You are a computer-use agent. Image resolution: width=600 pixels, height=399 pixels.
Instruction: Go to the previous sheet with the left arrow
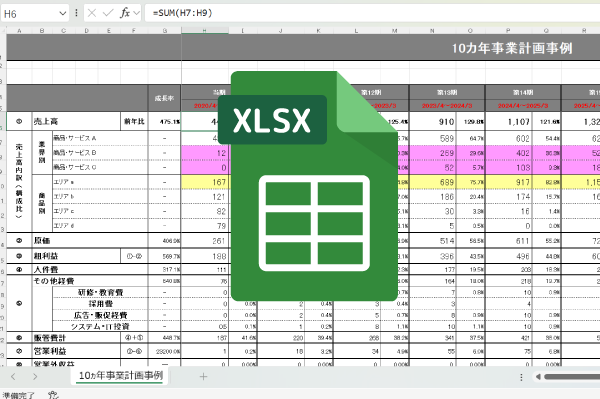[x=13, y=376]
